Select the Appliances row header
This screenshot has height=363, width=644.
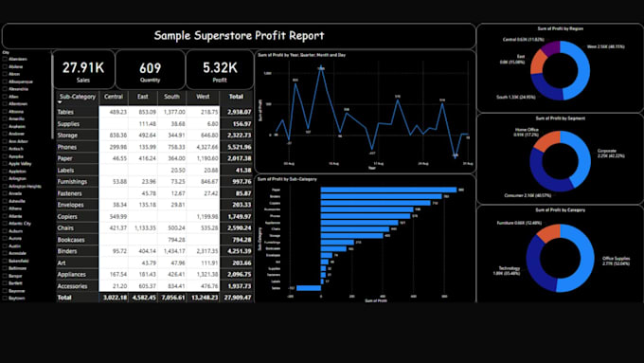[71, 274]
